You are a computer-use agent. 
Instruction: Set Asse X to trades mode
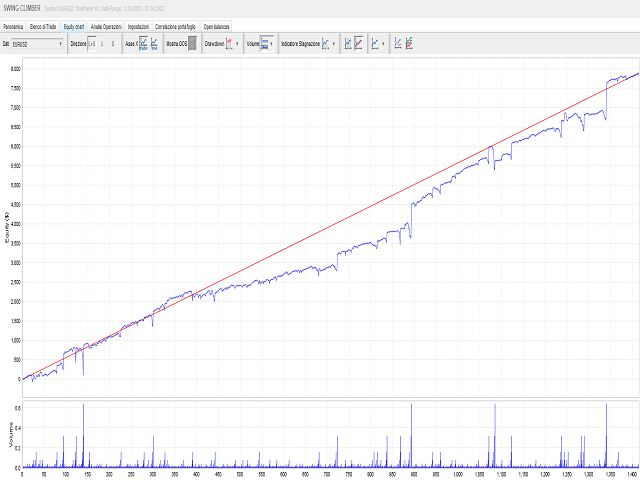click(x=144, y=44)
